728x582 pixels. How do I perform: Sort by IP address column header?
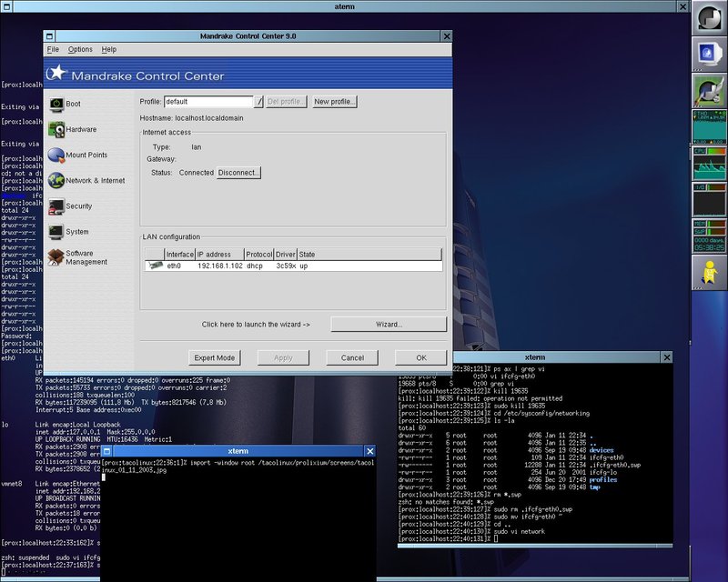tap(219, 255)
